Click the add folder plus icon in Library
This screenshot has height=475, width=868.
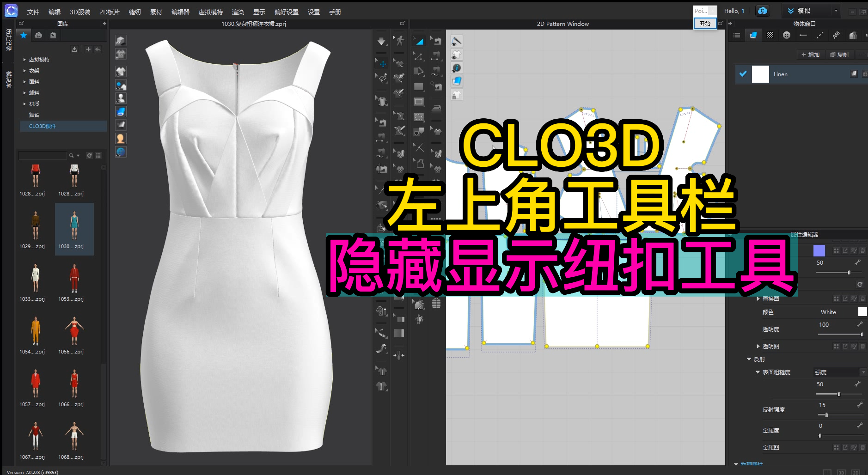[x=88, y=49]
